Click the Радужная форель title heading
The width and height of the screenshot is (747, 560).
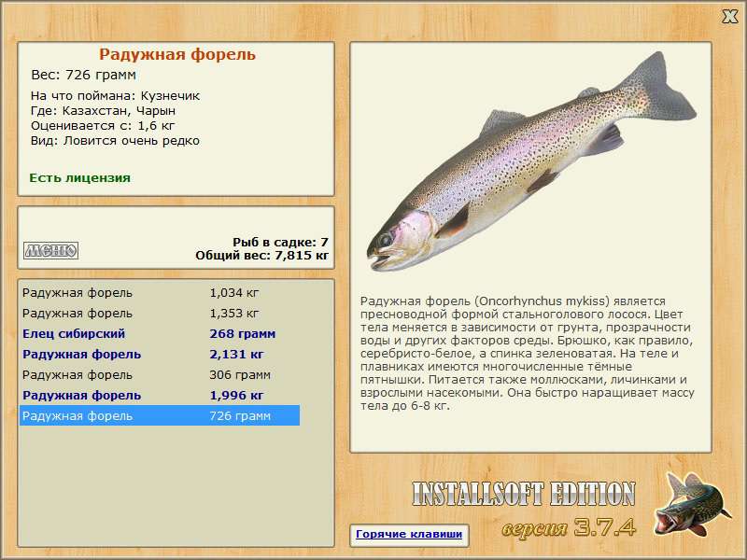177,55
